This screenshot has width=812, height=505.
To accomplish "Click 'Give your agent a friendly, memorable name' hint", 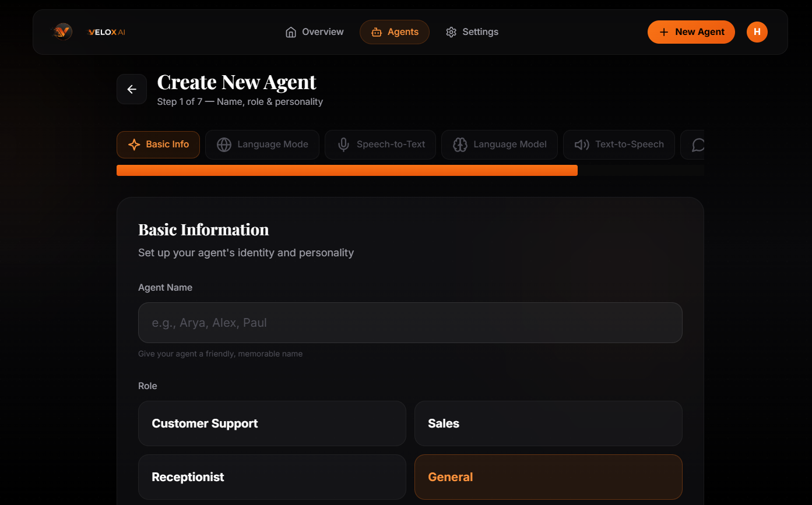I will 220,354.
